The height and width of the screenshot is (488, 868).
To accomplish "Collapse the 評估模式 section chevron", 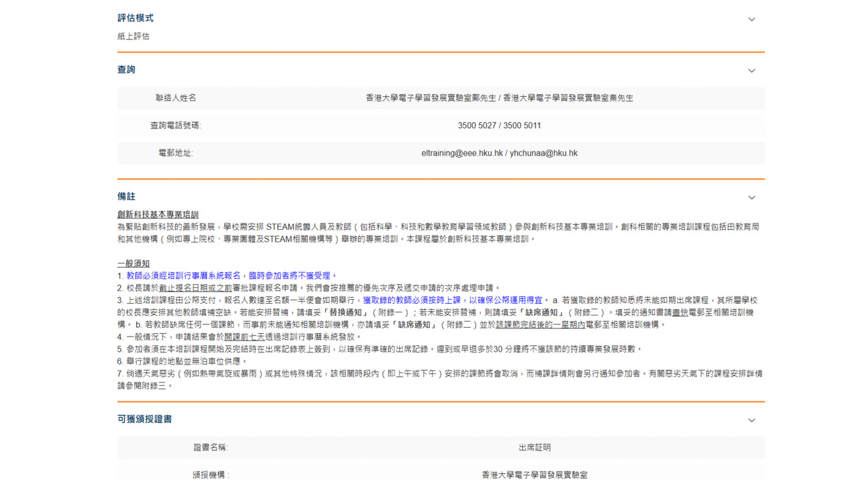I will click(x=751, y=19).
